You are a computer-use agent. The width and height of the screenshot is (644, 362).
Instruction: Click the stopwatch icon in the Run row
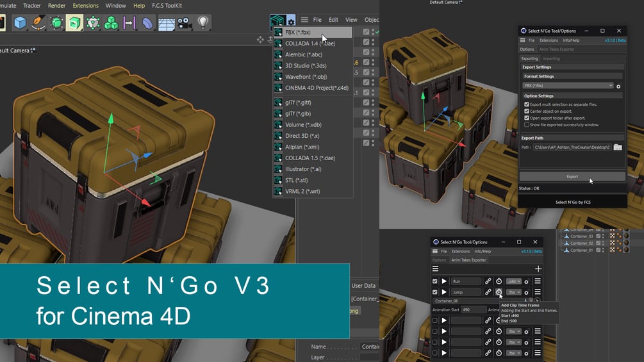coord(499,281)
